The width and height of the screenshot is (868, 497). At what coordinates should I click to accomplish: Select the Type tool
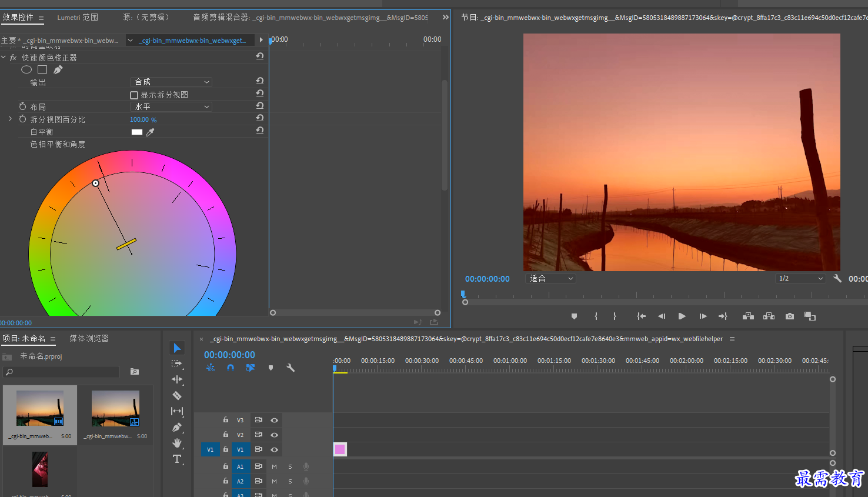pos(177,459)
